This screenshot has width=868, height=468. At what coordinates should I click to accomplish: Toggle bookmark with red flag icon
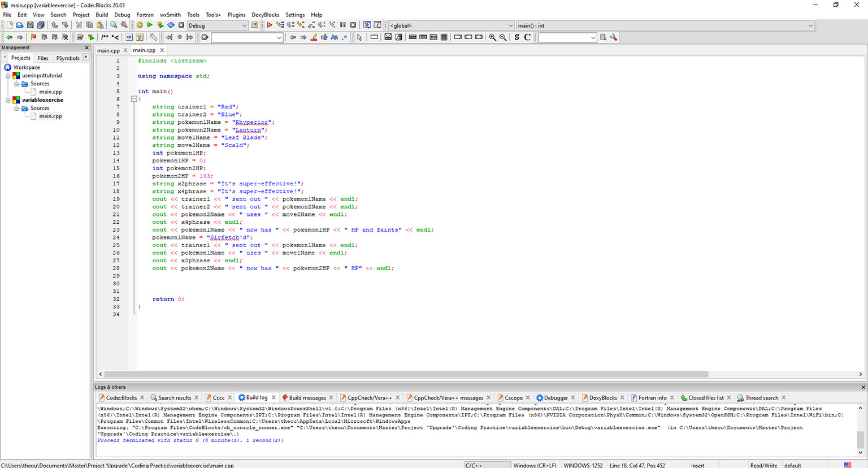33,37
